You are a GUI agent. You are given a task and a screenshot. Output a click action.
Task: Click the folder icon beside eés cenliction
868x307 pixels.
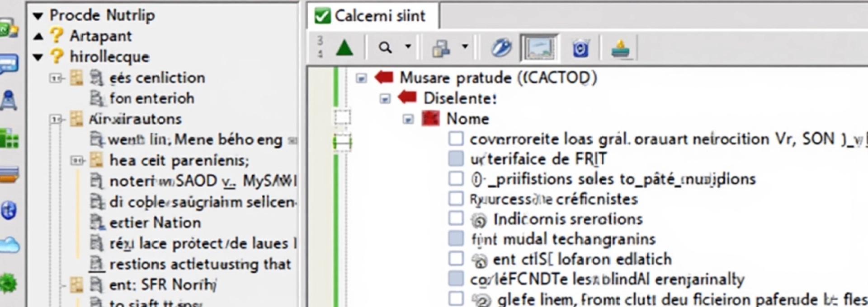tap(76, 78)
